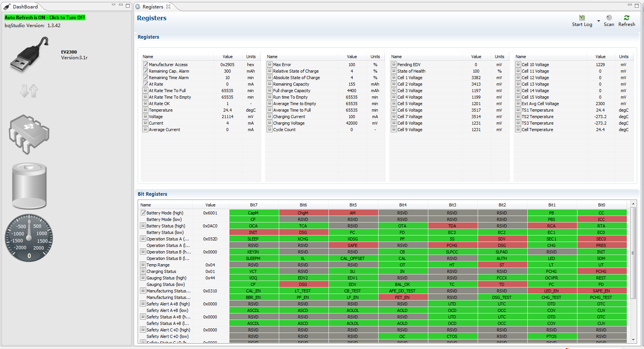Click the battery cylinder icon
Viewport: 644px width, 349px height.
click(x=29, y=186)
